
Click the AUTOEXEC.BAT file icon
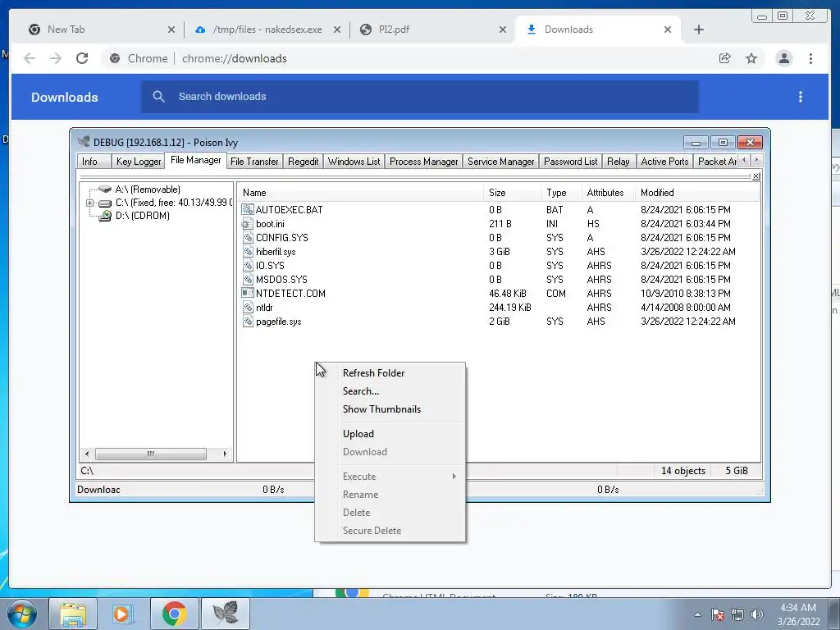coord(247,209)
